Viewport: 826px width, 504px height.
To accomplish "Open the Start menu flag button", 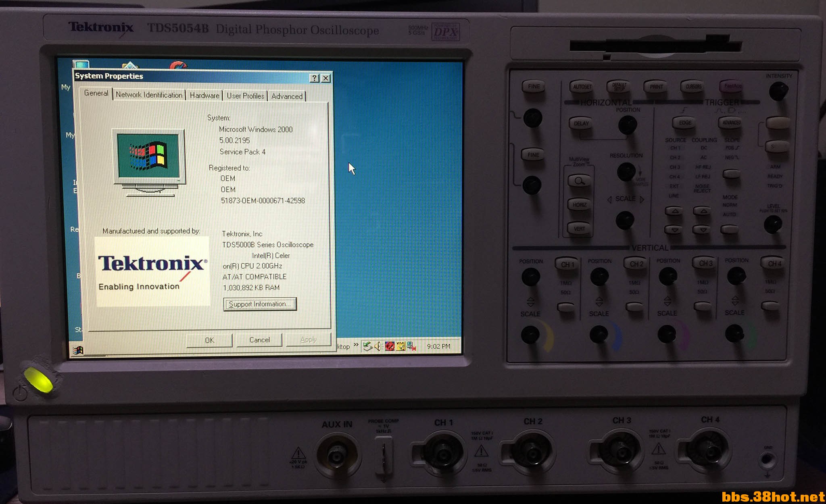I will pyautogui.click(x=78, y=351).
